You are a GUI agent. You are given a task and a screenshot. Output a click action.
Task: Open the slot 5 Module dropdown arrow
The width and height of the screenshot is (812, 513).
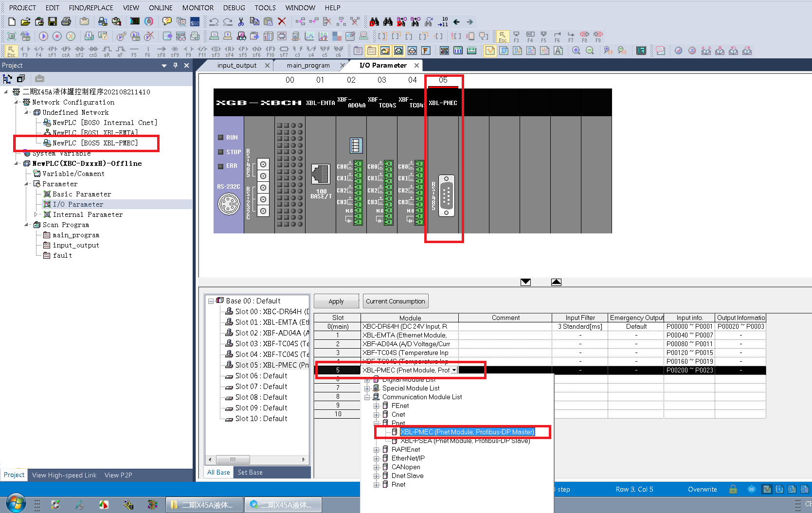(454, 371)
